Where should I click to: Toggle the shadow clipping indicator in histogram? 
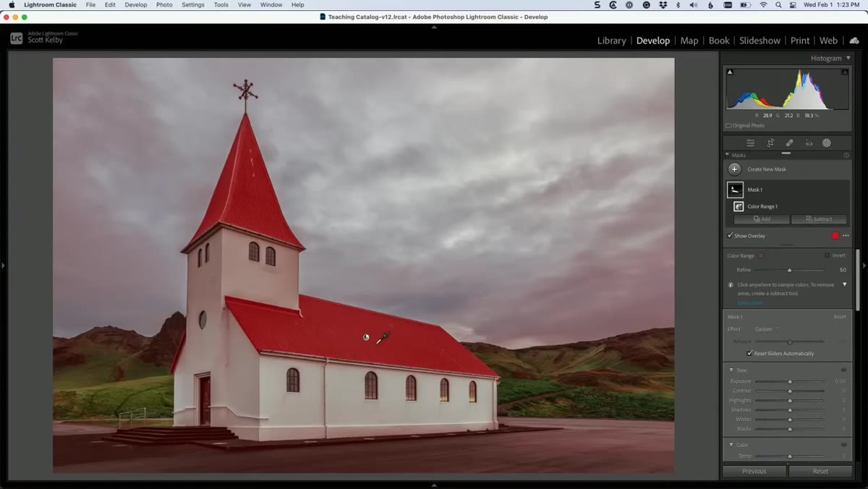coord(729,72)
